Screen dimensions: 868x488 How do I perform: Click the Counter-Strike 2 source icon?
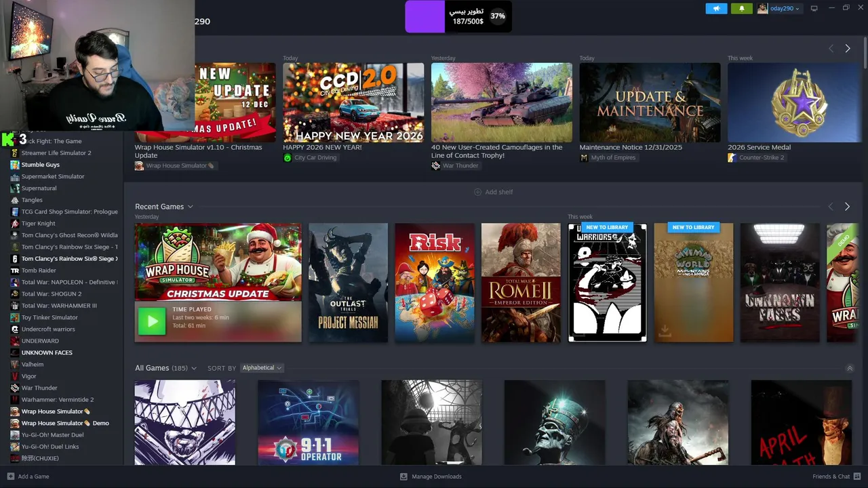point(732,158)
